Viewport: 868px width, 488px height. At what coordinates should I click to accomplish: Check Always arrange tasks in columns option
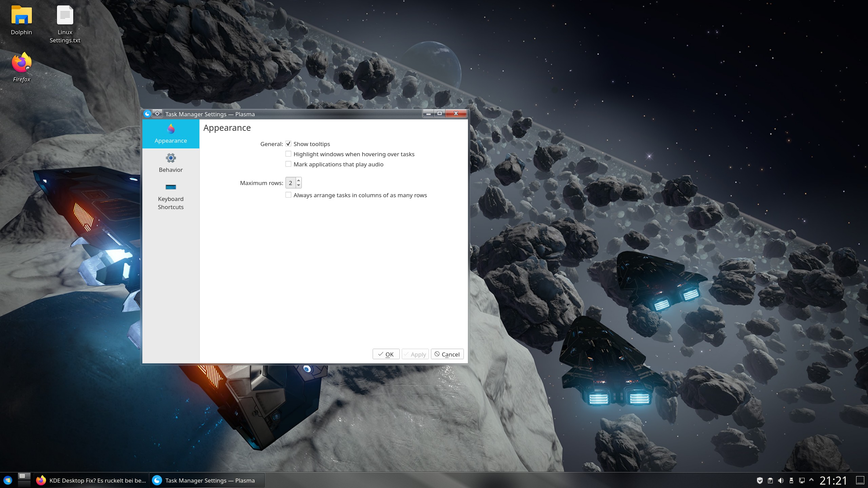coord(288,195)
